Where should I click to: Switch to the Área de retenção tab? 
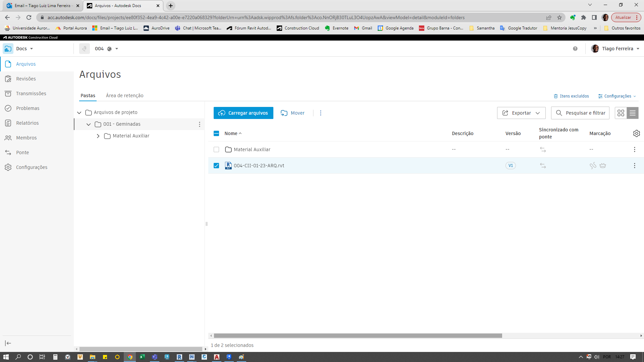[124, 96]
